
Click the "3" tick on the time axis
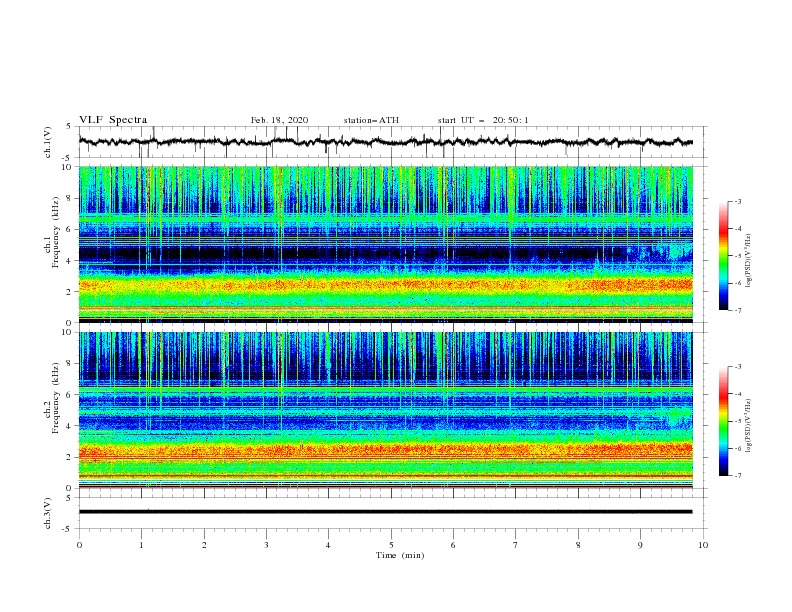point(266,545)
